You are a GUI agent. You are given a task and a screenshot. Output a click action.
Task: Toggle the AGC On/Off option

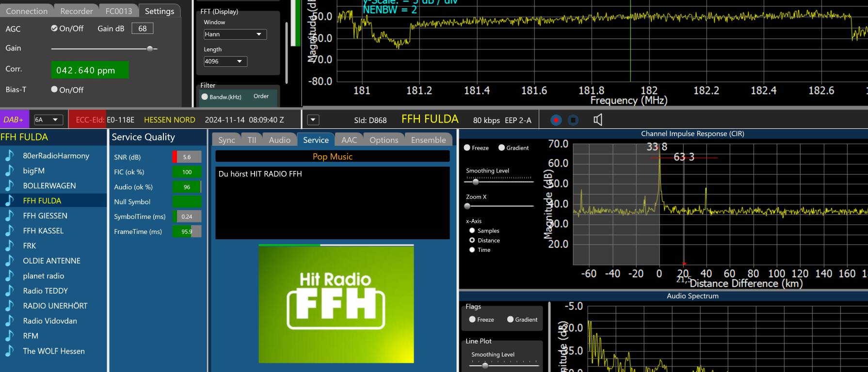[x=55, y=29]
